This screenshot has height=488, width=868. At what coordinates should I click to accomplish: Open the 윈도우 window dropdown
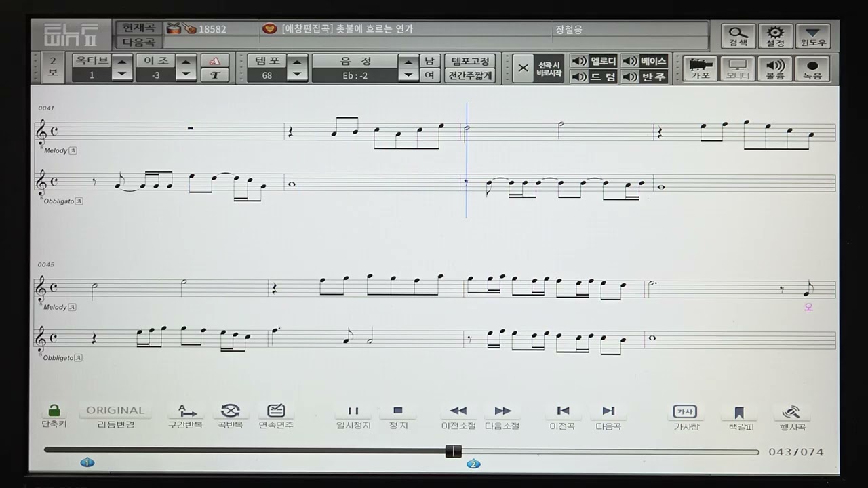click(813, 36)
